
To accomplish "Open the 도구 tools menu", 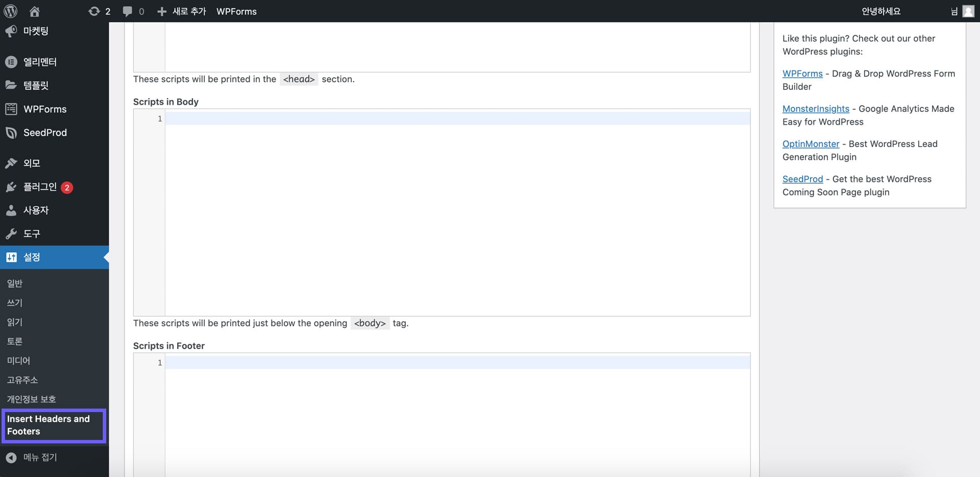I will click(54, 234).
